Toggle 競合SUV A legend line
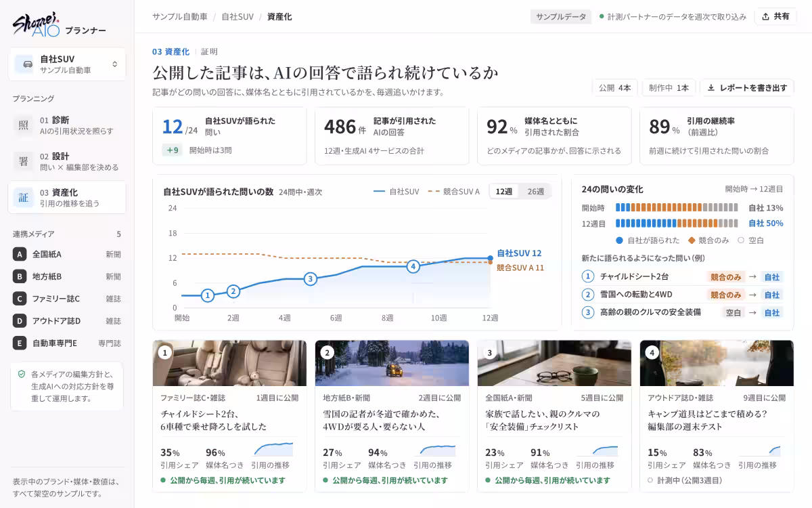The height and width of the screenshot is (508, 812). click(454, 191)
